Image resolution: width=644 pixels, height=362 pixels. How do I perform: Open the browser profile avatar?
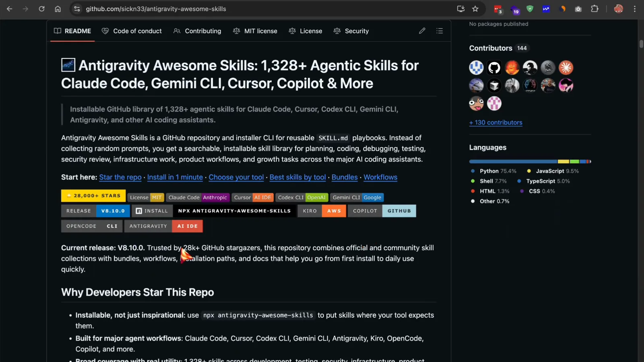click(619, 9)
